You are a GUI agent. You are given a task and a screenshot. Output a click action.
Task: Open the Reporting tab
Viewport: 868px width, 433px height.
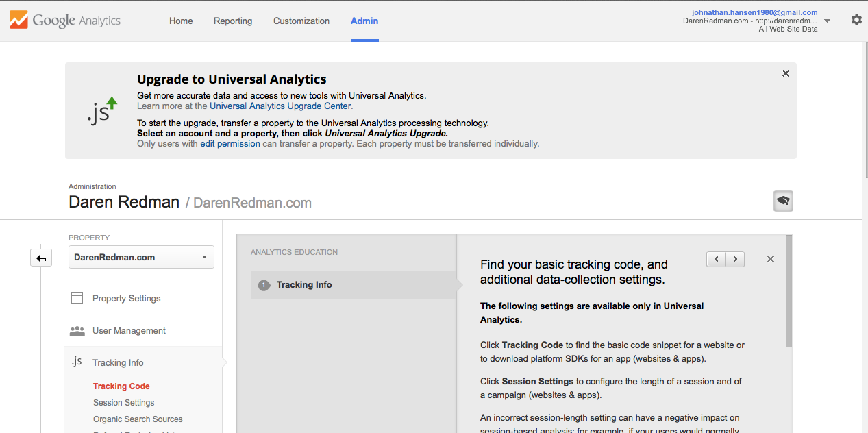click(233, 21)
